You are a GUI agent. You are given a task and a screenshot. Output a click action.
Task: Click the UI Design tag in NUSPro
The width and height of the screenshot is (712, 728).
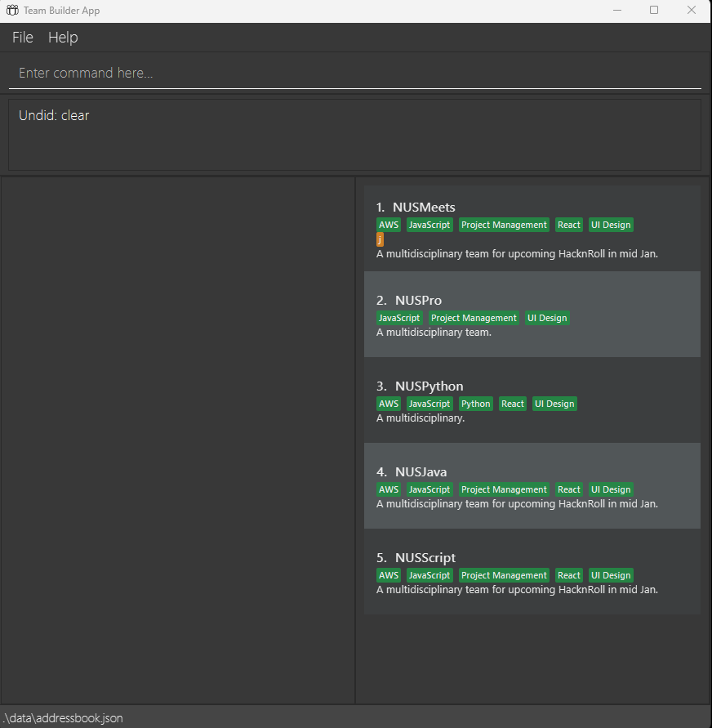click(x=547, y=318)
